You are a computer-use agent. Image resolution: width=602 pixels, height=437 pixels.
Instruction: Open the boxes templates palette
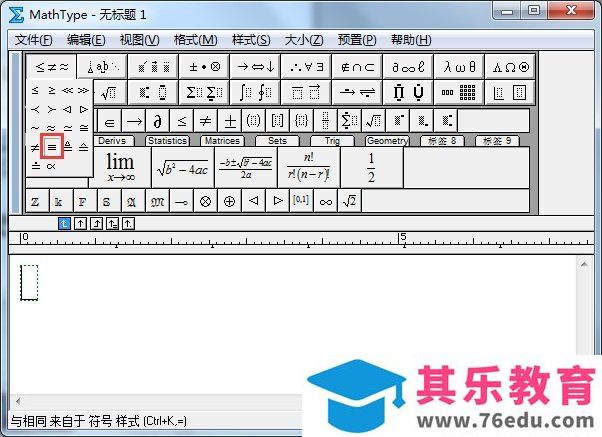510,93
